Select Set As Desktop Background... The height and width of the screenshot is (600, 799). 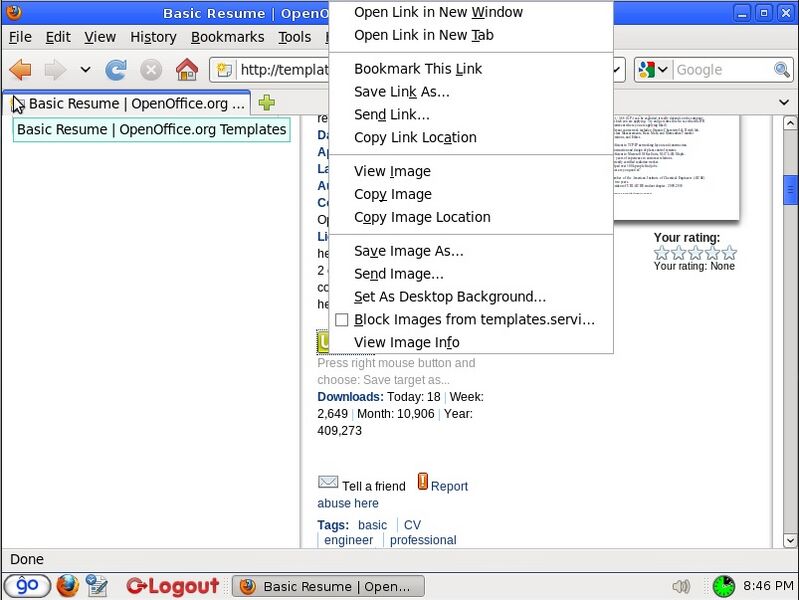click(470, 297)
